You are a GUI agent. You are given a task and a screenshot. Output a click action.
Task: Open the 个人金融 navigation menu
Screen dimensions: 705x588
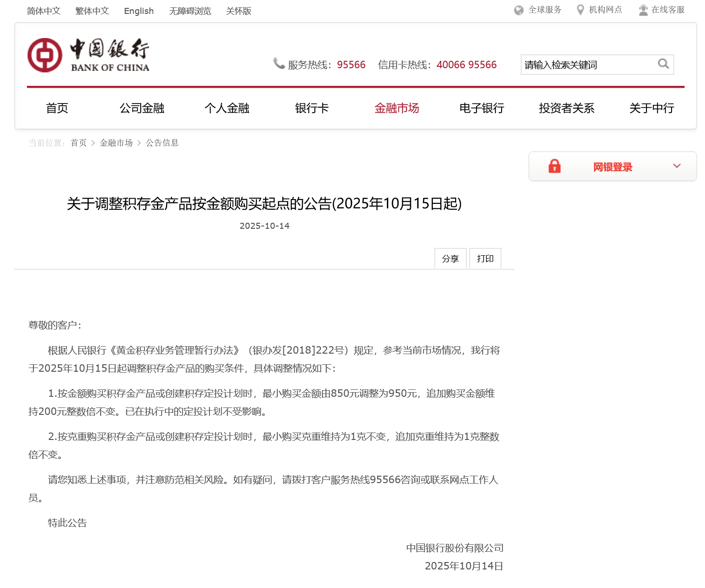coord(227,108)
